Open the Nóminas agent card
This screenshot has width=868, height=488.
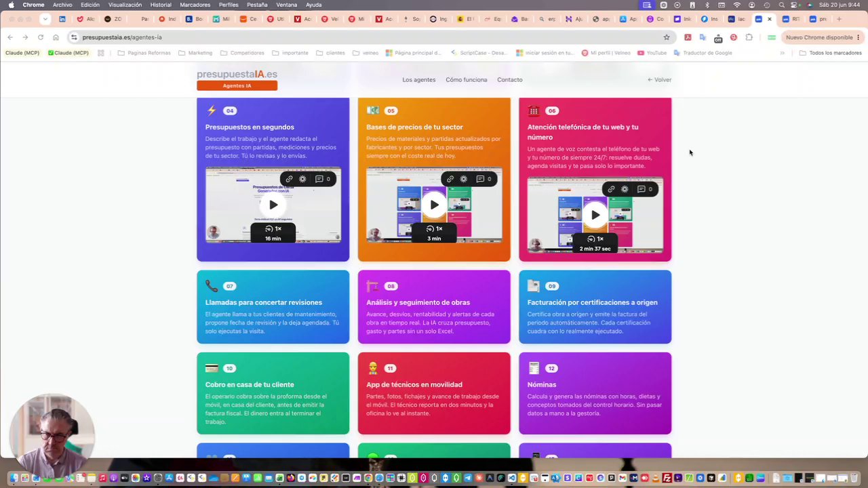pyautogui.click(x=595, y=393)
